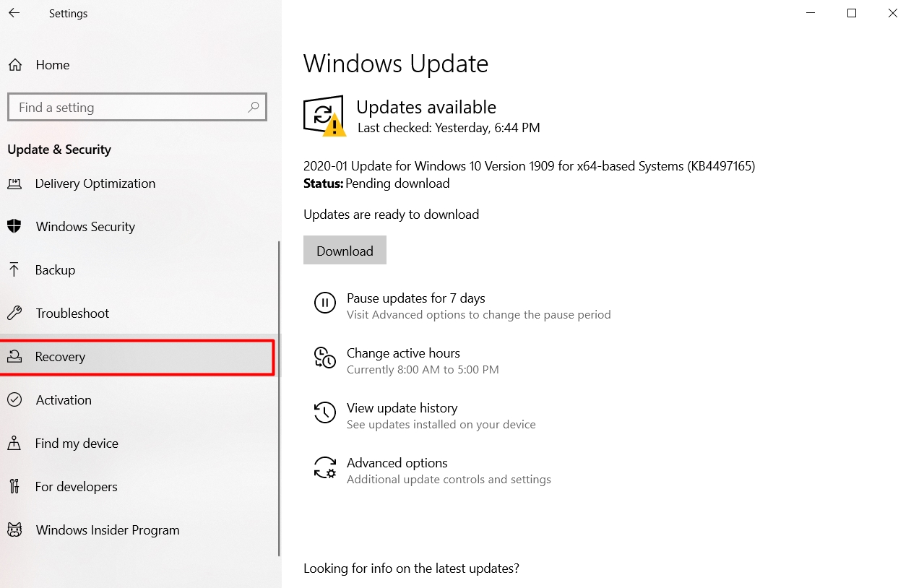Click the back arrow in Settings
This screenshot has height=588, width=898.
point(14,13)
